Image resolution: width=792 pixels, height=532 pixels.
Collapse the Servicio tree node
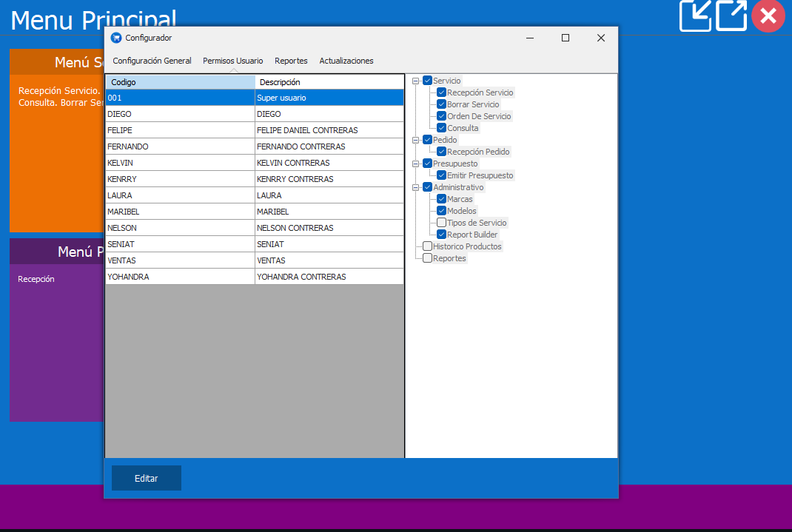coord(416,81)
